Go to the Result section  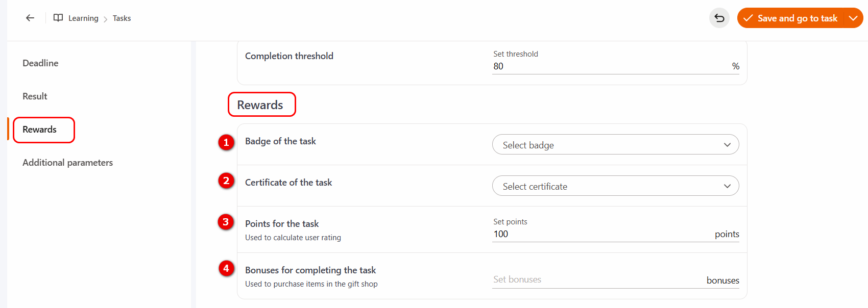click(35, 96)
